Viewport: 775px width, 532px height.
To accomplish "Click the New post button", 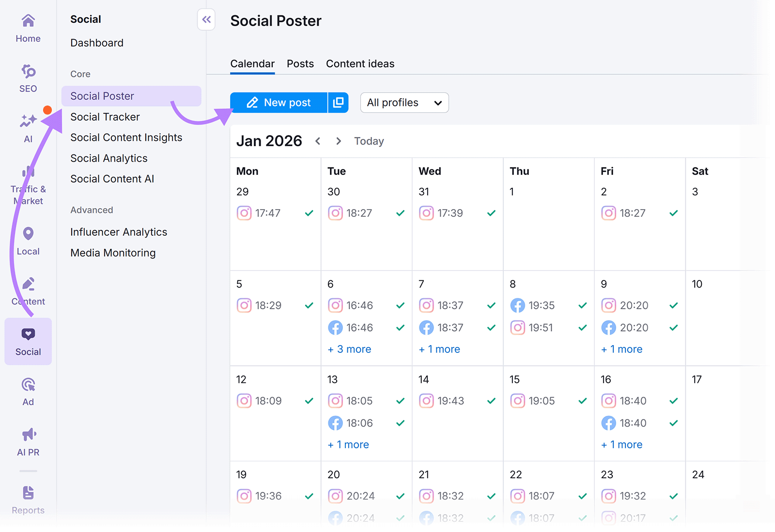I will pyautogui.click(x=279, y=102).
